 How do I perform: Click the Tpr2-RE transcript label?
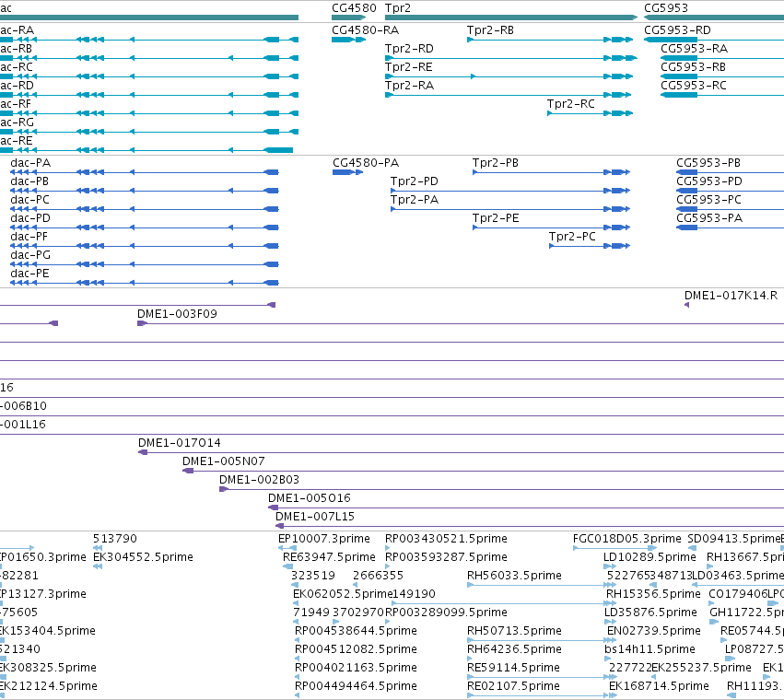(x=408, y=67)
